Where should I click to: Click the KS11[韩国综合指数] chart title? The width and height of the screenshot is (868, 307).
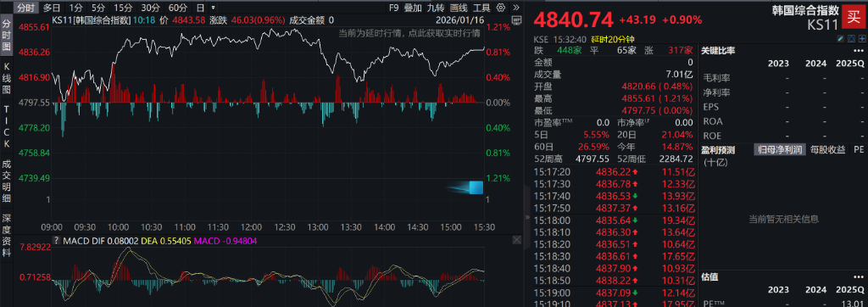coord(92,20)
